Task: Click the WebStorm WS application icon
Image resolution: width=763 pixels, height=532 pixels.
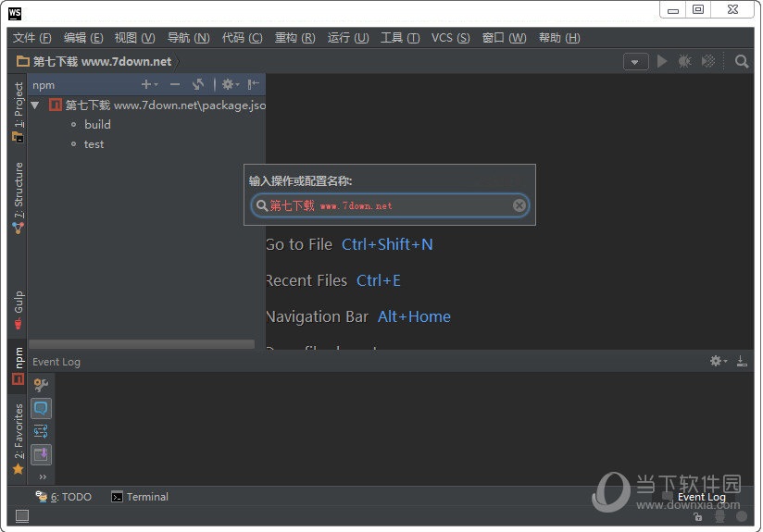Action: click(x=15, y=13)
